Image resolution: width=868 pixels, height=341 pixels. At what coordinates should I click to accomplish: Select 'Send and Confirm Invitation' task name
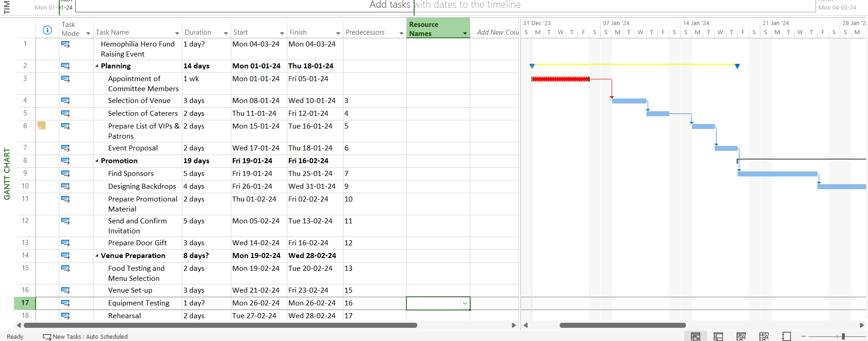coord(137,226)
